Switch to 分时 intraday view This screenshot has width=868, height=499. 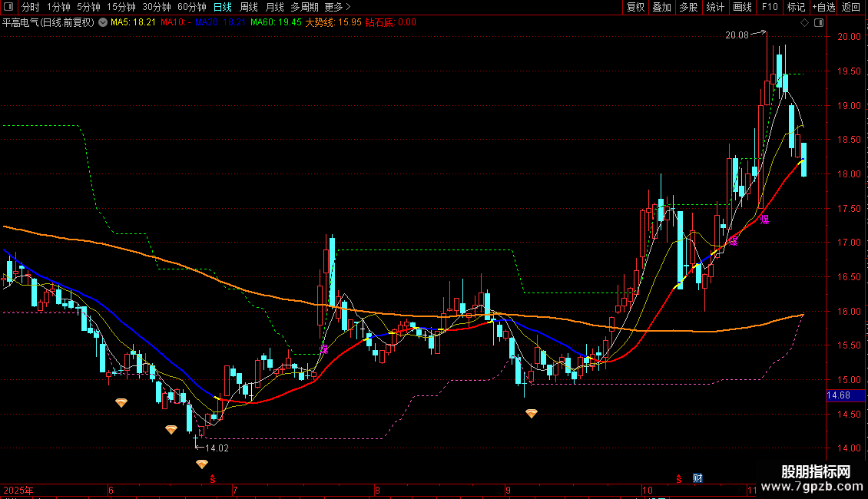pos(31,7)
